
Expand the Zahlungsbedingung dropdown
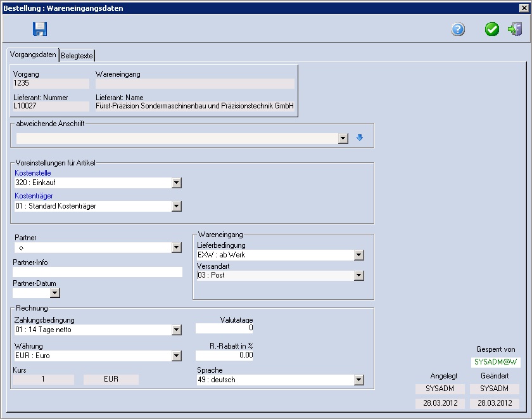point(177,330)
